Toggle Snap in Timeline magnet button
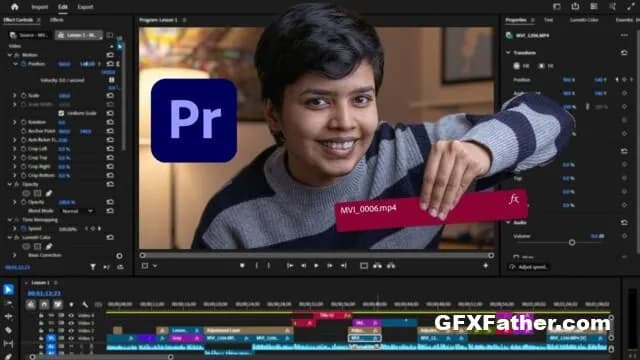The height and width of the screenshot is (360, 640). coord(44,304)
